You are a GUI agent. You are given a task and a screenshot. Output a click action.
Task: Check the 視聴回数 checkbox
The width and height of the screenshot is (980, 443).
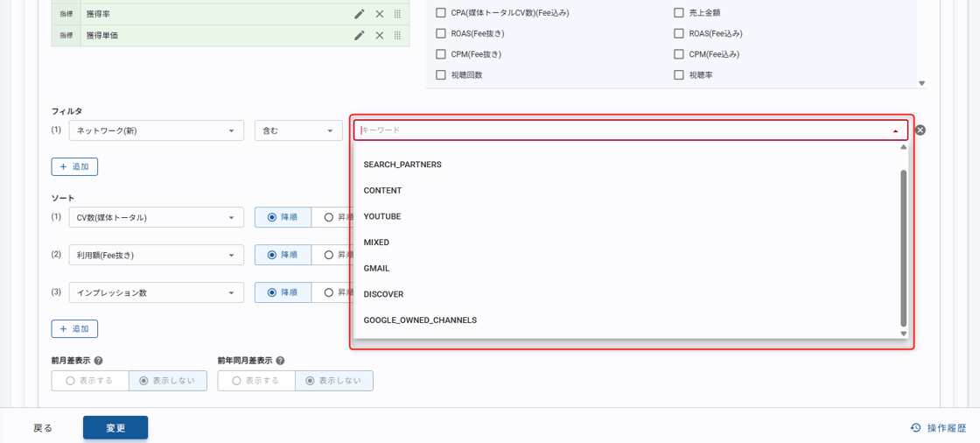tap(441, 75)
